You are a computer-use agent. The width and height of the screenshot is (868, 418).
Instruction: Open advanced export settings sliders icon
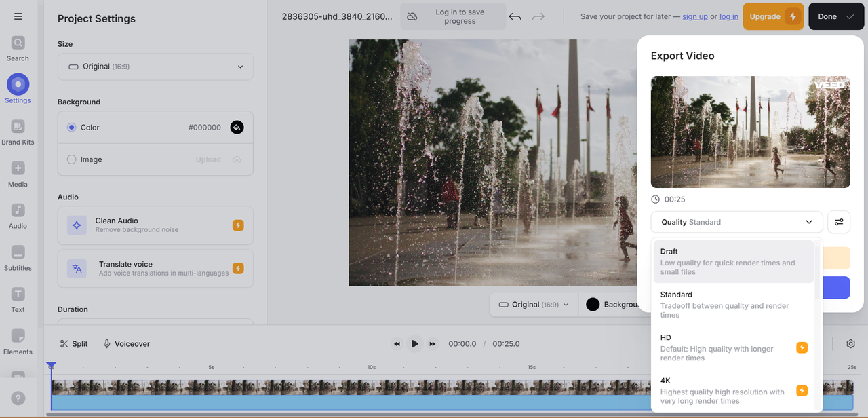pyautogui.click(x=839, y=222)
